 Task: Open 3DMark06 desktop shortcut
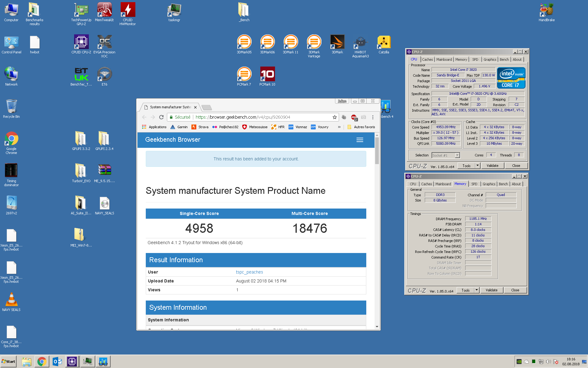pyautogui.click(x=267, y=44)
